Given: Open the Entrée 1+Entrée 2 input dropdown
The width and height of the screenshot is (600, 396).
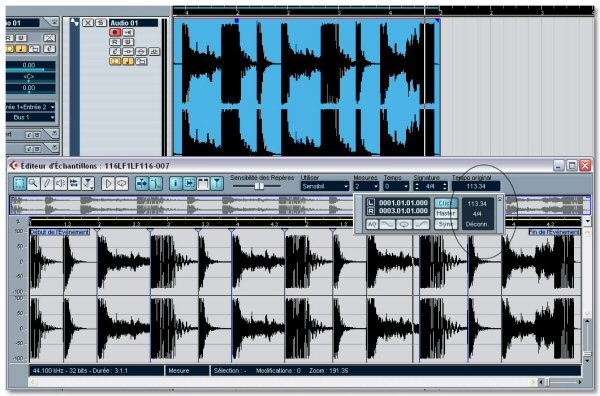Looking at the screenshot, I should pos(31,107).
